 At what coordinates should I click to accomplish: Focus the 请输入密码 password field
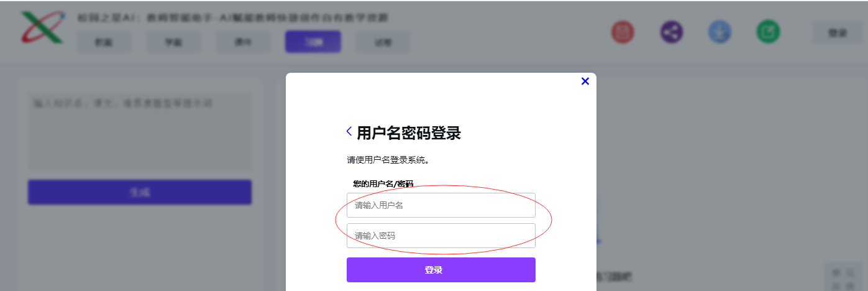441,236
